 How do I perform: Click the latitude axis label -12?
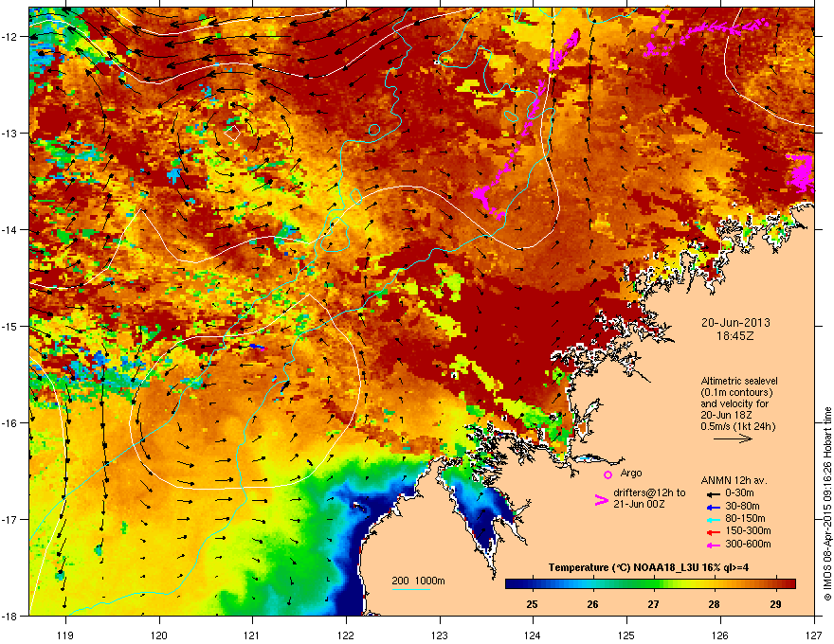[x=9, y=37]
